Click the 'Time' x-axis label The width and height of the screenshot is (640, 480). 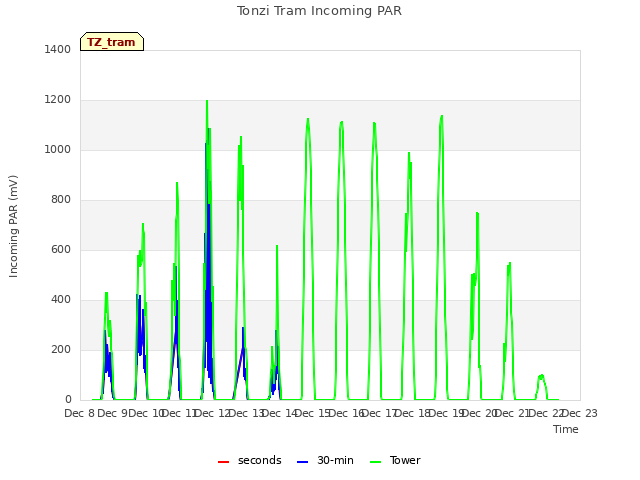tap(566, 429)
